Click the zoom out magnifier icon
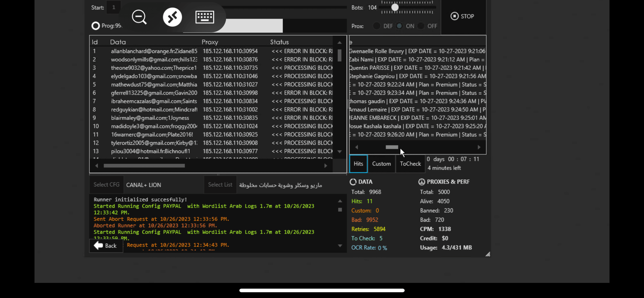 139,17
